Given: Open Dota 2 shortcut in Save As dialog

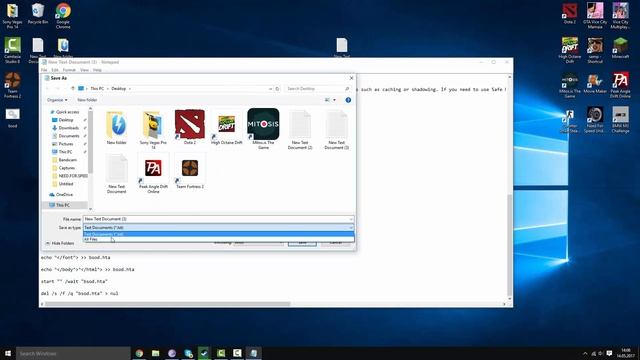Looking at the screenshot, I should 190,127.
